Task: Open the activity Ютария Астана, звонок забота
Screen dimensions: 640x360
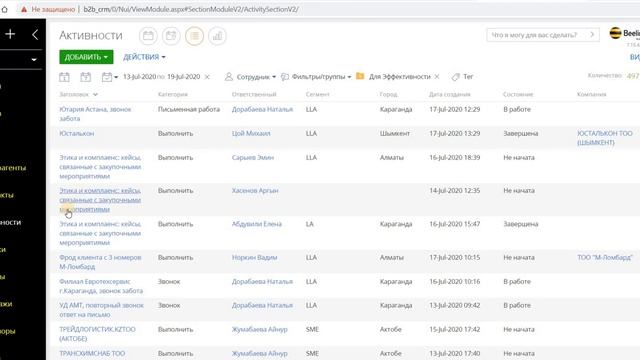Action: [95, 114]
